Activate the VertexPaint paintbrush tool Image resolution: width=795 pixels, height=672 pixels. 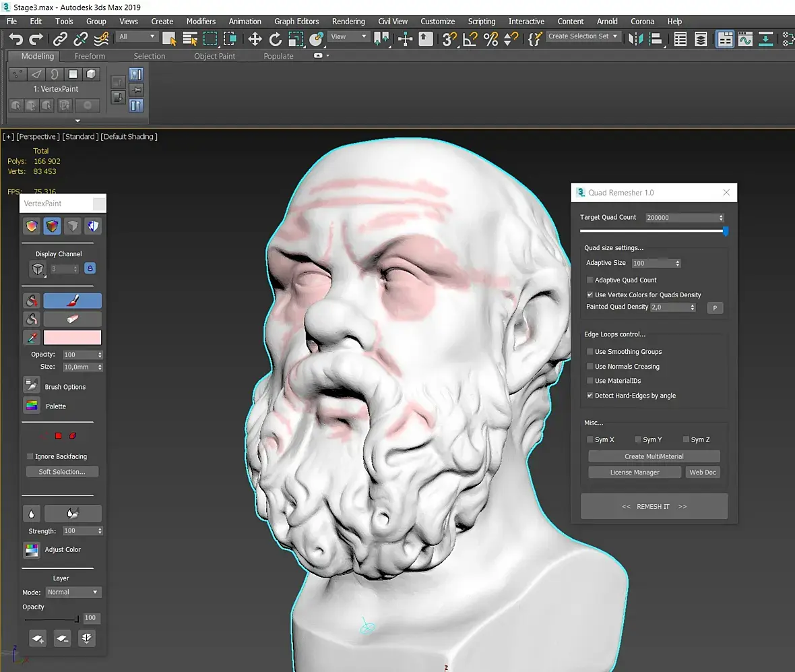coord(72,301)
